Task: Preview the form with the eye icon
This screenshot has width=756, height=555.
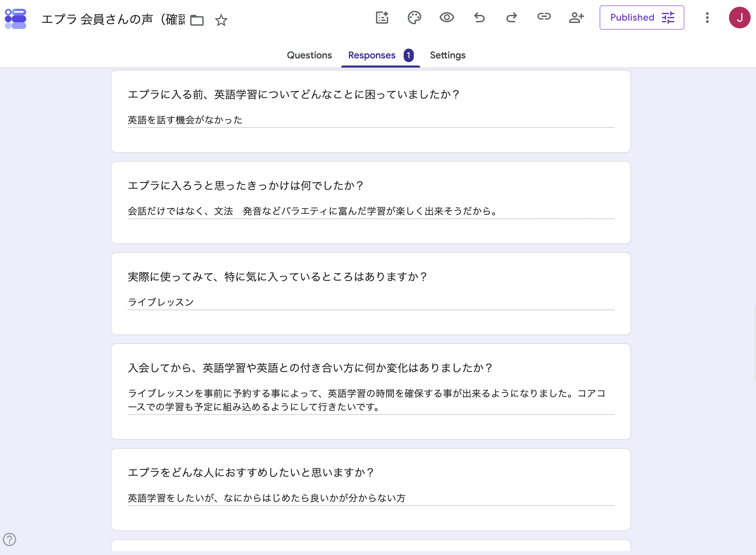Action: (447, 17)
